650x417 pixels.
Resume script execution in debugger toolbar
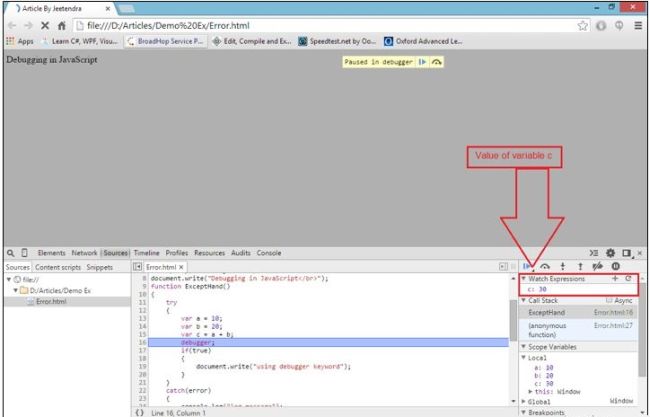click(527, 267)
